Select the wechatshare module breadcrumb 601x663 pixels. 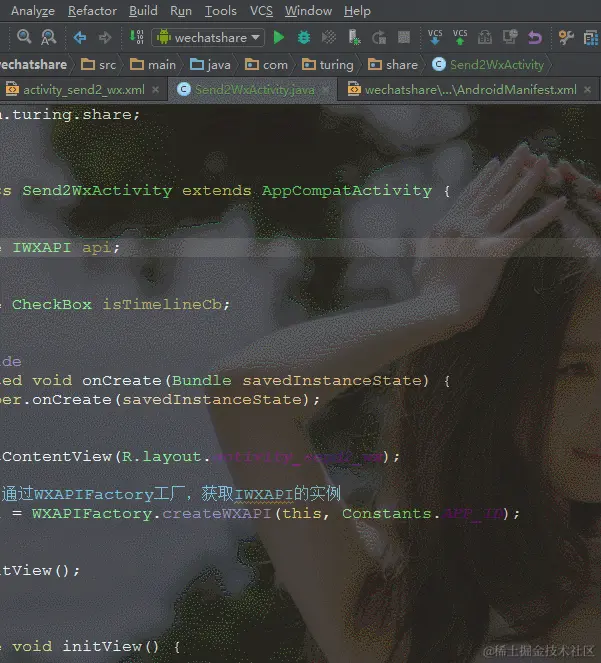point(33,65)
